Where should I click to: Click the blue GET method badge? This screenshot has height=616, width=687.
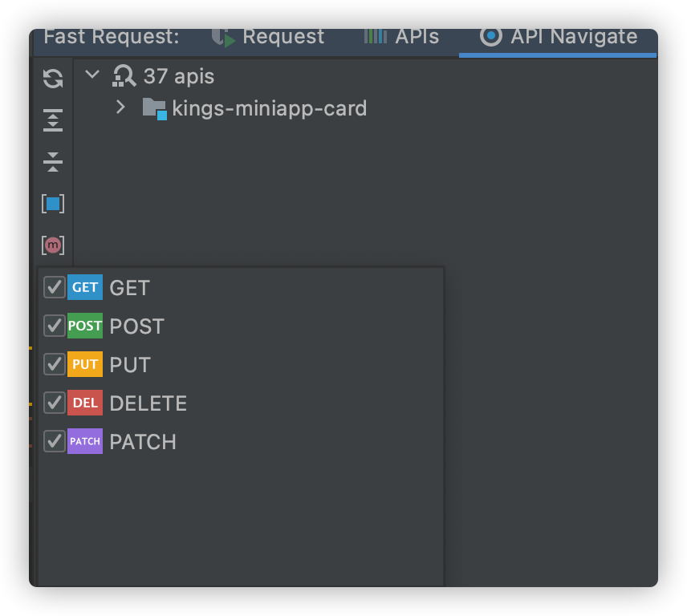pos(84,286)
